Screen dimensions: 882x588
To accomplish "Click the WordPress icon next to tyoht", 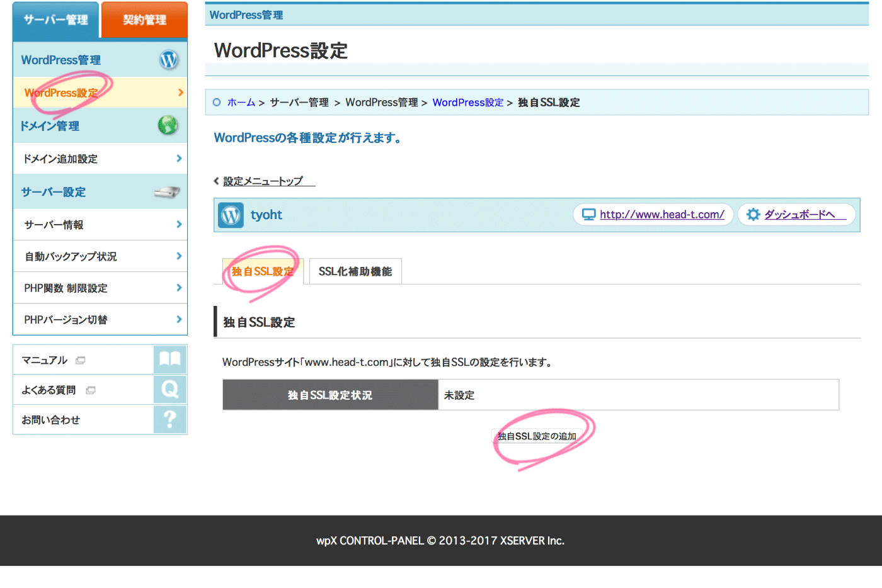I will (231, 215).
